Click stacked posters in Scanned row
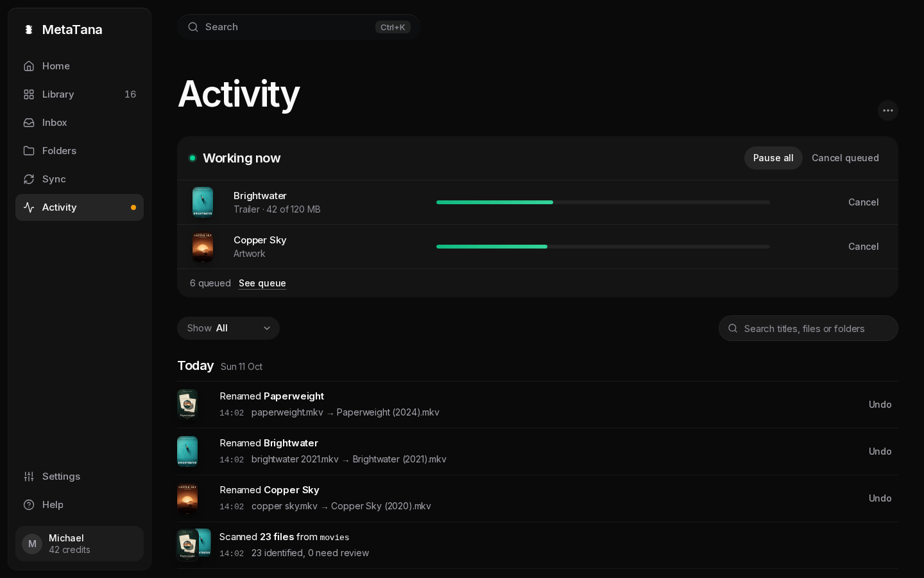 point(194,545)
